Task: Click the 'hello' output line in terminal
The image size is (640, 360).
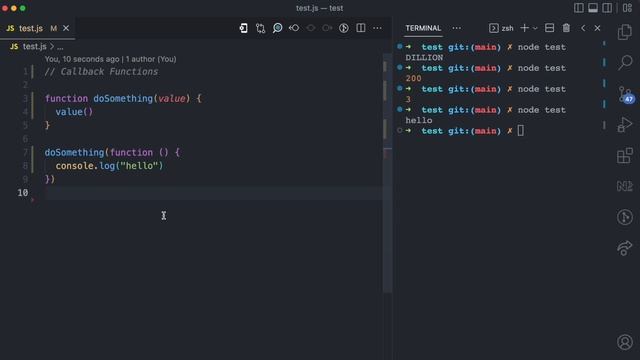Action: pos(419,120)
